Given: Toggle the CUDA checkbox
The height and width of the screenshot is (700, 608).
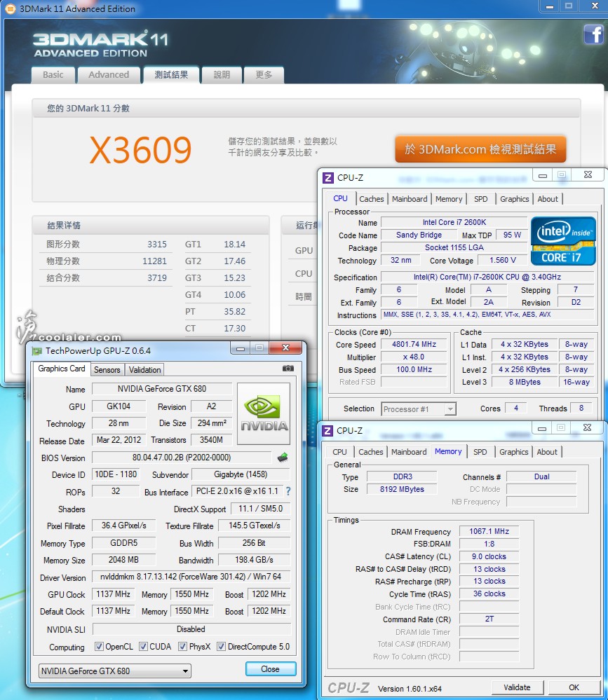Looking at the screenshot, I should coord(143,647).
